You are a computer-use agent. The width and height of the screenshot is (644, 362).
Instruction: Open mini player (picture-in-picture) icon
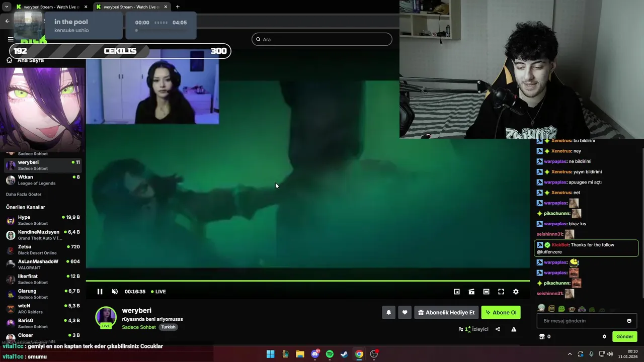(x=457, y=292)
